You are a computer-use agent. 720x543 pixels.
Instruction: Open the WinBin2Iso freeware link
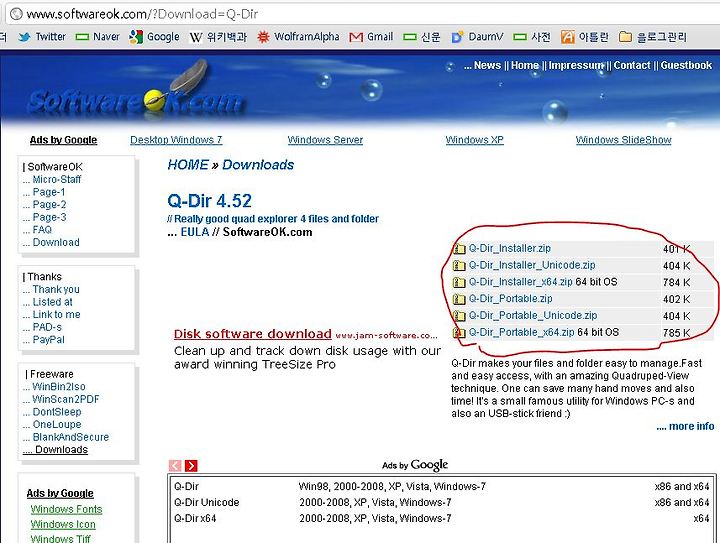point(59,387)
